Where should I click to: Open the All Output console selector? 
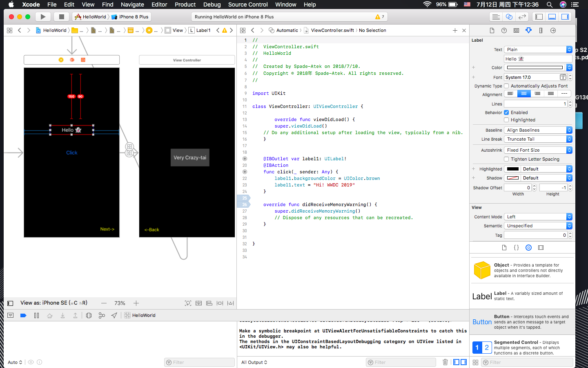254,362
